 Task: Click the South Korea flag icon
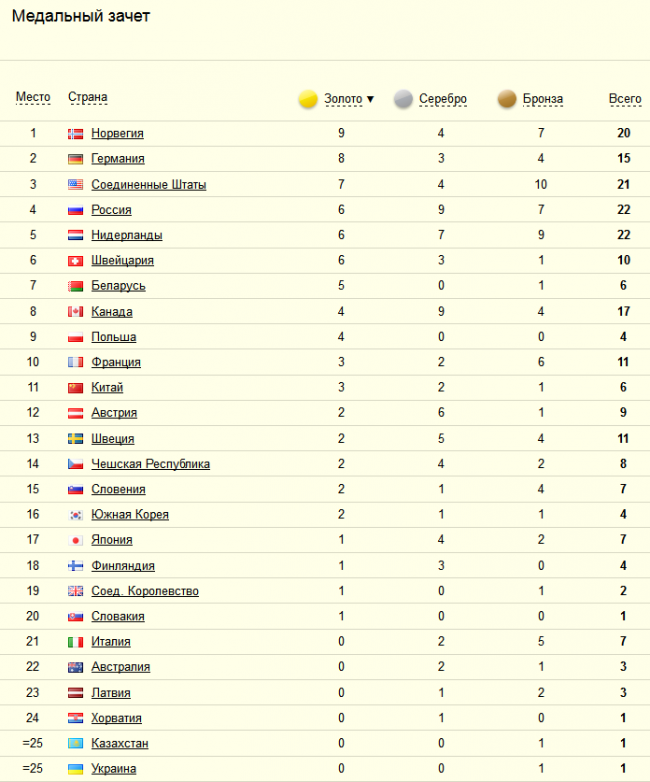coord(75,515)
